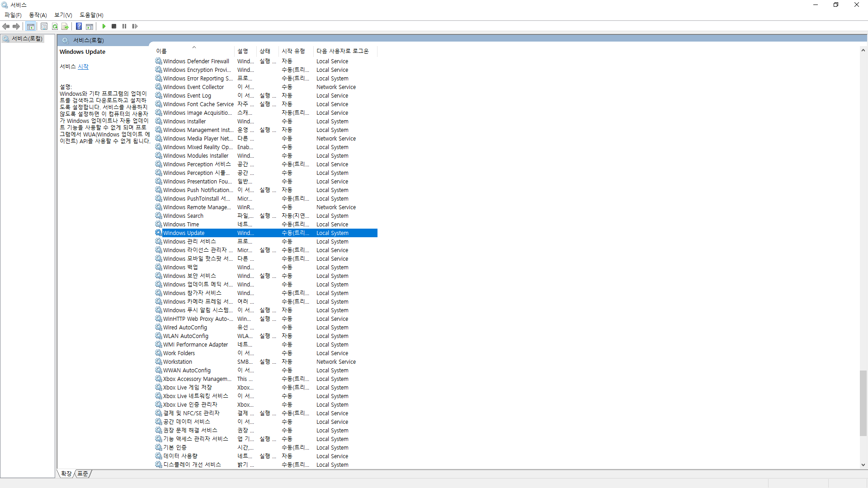Toggle the Show/Hide Action Pane icon
The image size is (868, 488).
90,26
